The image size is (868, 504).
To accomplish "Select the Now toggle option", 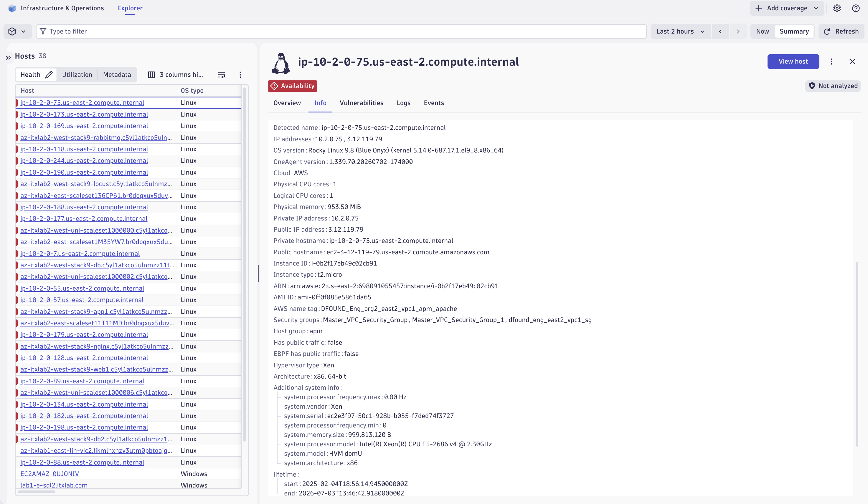I will pos(762,31).
